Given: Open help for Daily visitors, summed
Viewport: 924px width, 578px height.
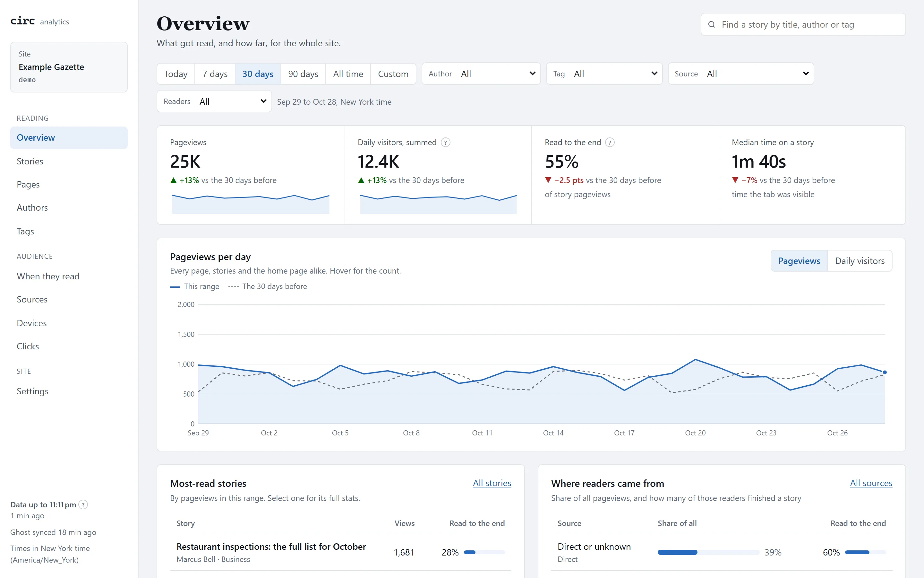Looking at the screenshot, I should (445, 143).
